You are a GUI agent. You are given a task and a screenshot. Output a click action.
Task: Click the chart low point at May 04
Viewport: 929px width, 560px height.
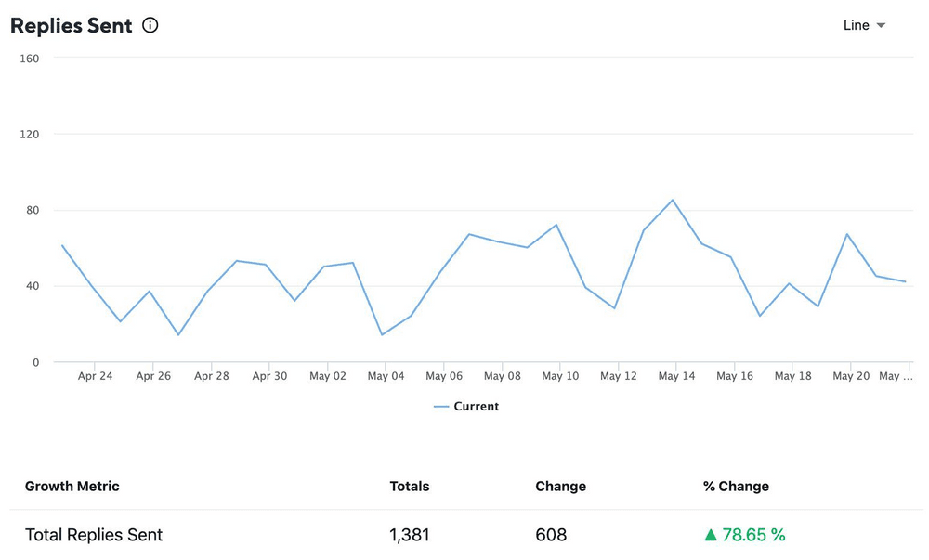(382, 334)
